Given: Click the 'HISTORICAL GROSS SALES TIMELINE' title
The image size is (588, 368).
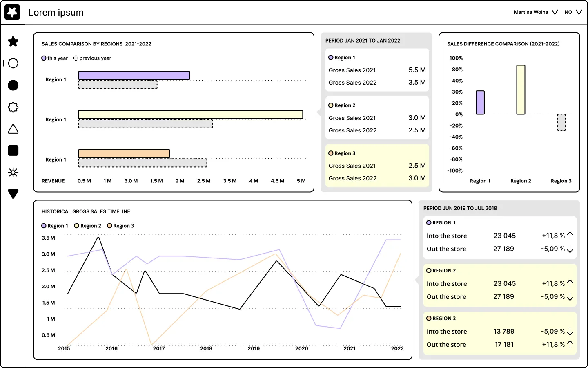Looking at the screenshot, I should [86, 211].
